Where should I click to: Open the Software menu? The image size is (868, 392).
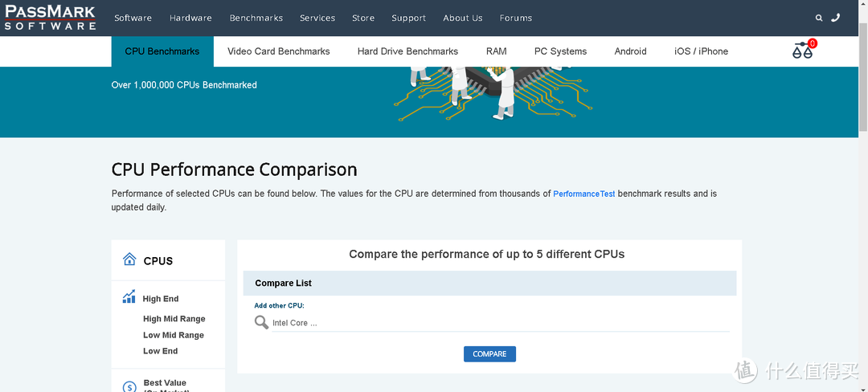coord(133,18)
